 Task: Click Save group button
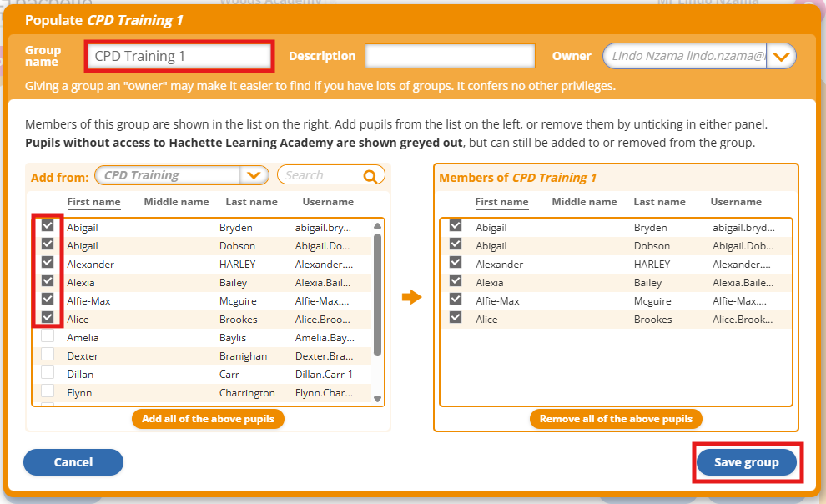click(746, 462)
